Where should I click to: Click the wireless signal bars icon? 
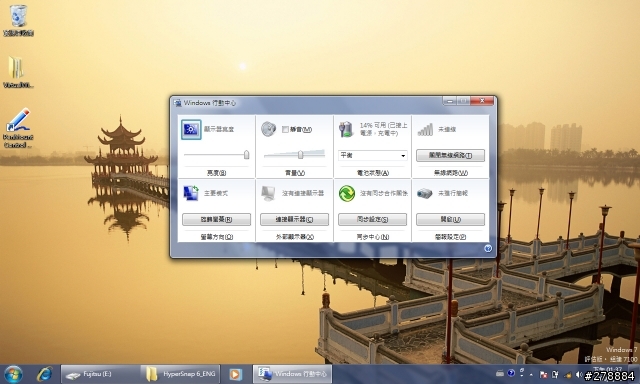425,130
